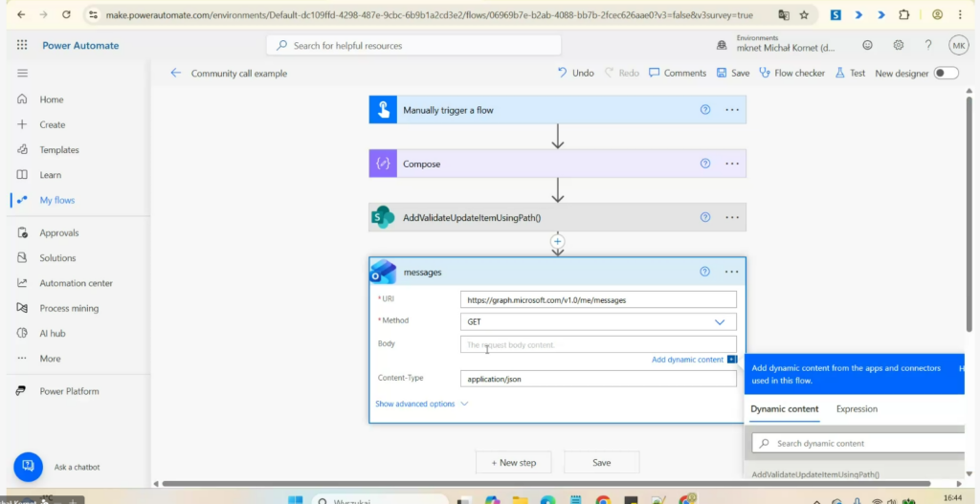This screenshot has width=980, height=504.
Task: Open ellipsis menu on Compose action
Action: (x=732, y=164)
